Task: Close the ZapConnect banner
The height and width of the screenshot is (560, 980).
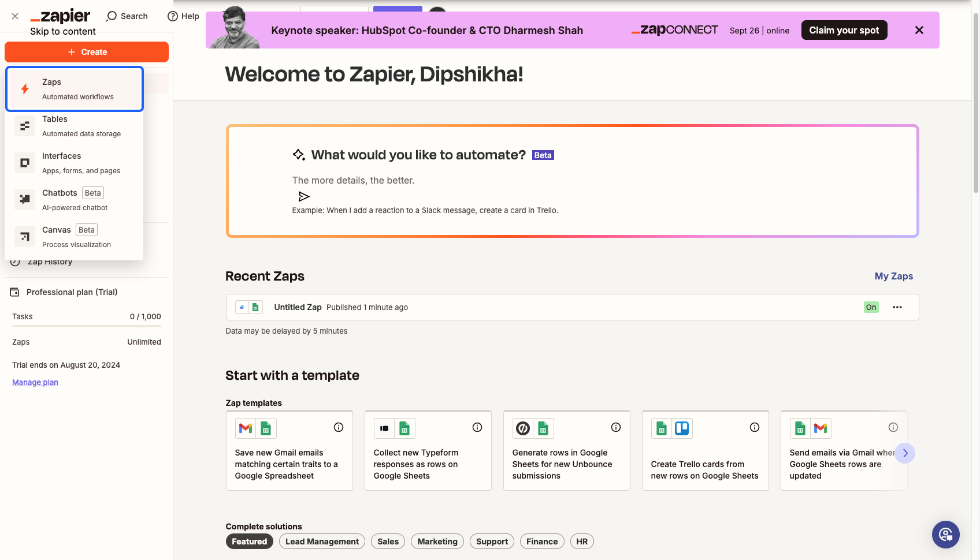Action: 919,30
